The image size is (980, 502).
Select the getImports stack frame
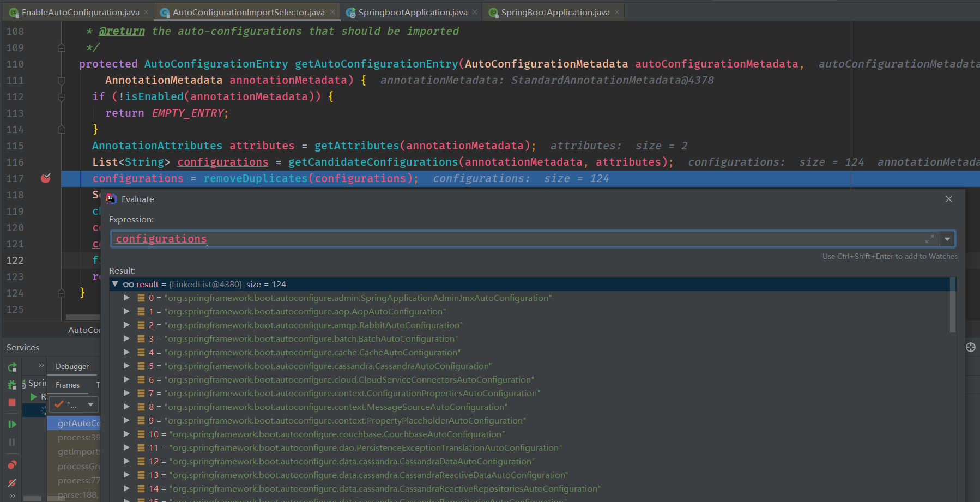[x=74, y=451]
